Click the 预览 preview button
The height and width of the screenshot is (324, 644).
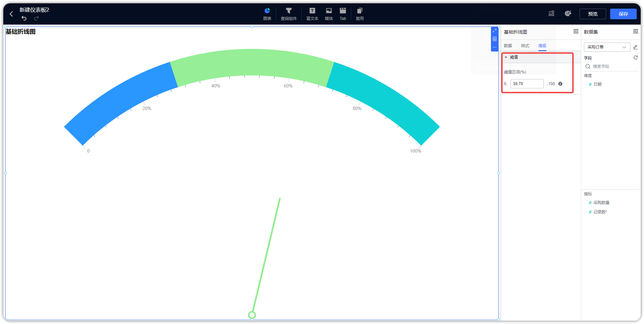[593, 14]
